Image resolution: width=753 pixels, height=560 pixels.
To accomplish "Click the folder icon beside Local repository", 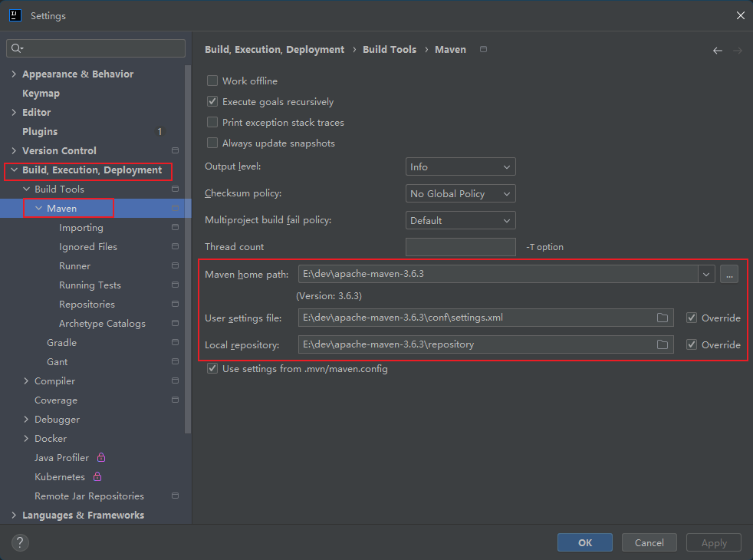I will pos(663,344).
